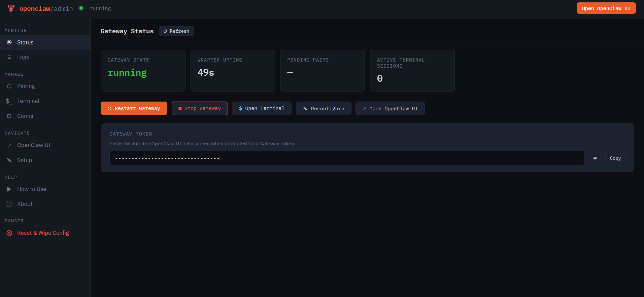
Task: Click the green running status dot
Action: (81, 8)
